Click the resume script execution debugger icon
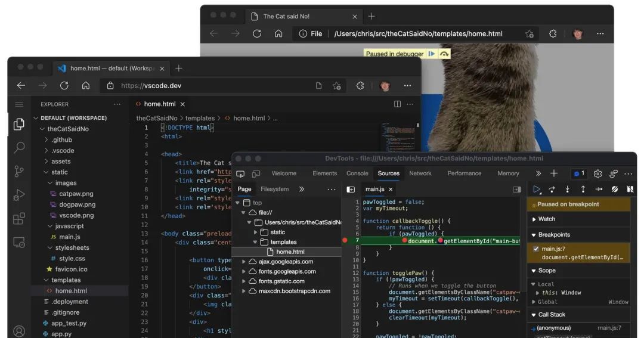This screenshot has height=338, width=644. coord(537,190)
